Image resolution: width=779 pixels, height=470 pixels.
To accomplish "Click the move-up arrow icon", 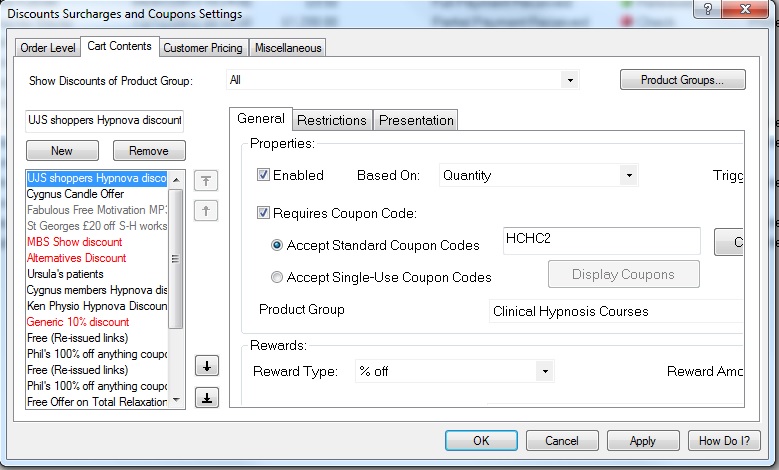I will 205,210.
